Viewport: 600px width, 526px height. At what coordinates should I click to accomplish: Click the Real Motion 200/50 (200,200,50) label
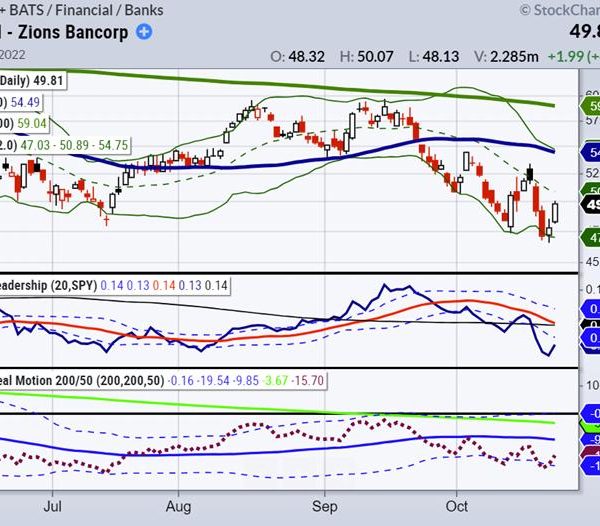82,381
